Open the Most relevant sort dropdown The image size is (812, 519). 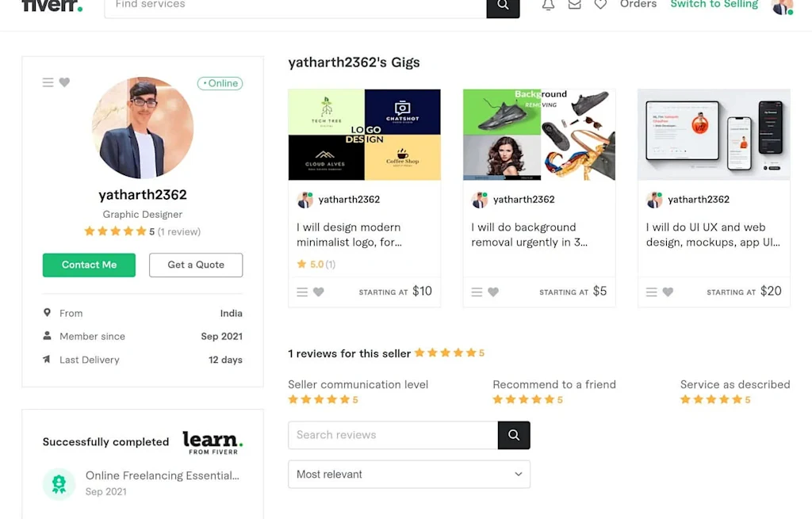coord(408,474)
